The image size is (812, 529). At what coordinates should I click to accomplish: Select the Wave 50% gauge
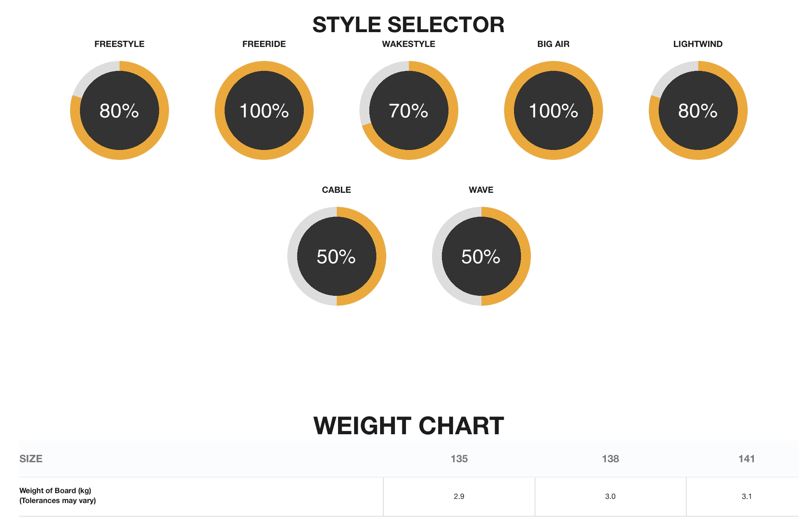point(481,256)
